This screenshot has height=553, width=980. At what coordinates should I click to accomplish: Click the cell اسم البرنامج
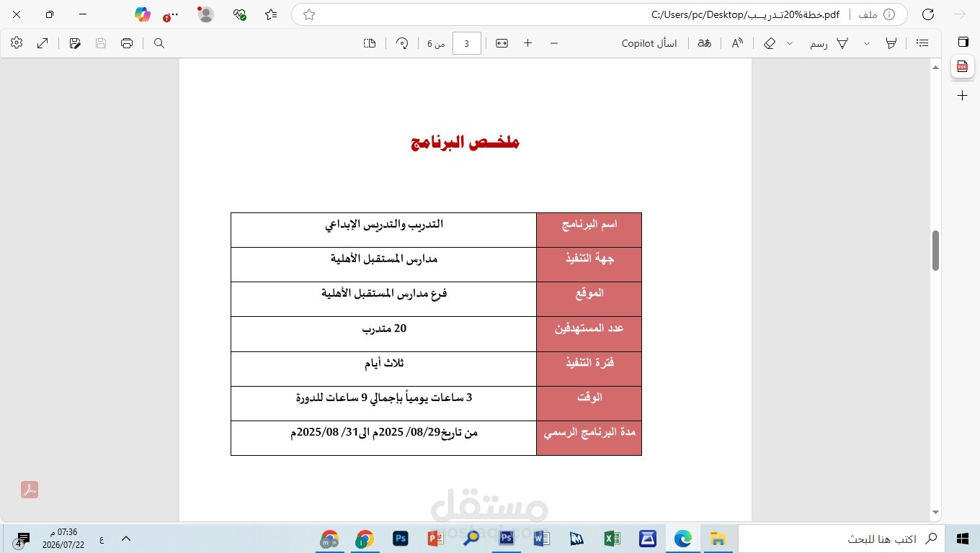tap(589, 230)
